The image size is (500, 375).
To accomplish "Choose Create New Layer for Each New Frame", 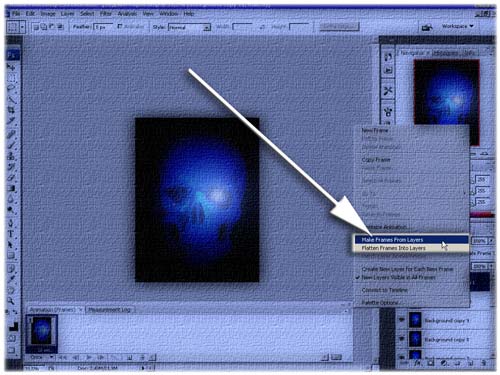I will [407, 269].
